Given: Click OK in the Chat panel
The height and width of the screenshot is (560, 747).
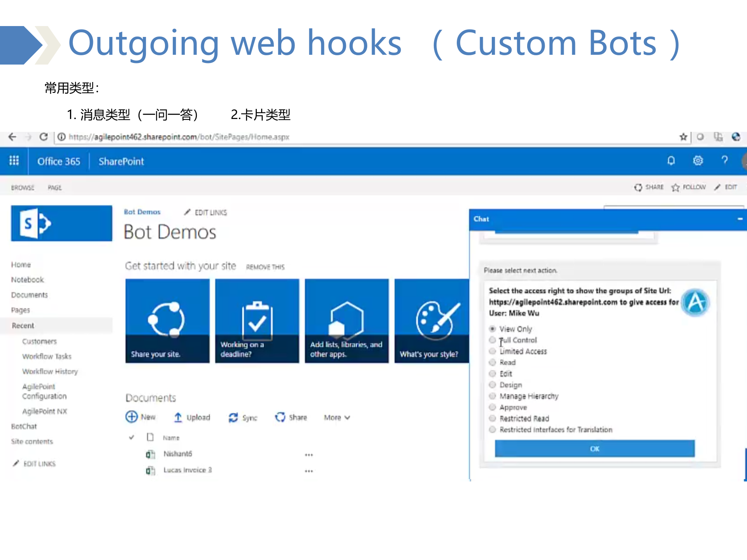Looking at the screenshot, I should [x=594, y=448].
